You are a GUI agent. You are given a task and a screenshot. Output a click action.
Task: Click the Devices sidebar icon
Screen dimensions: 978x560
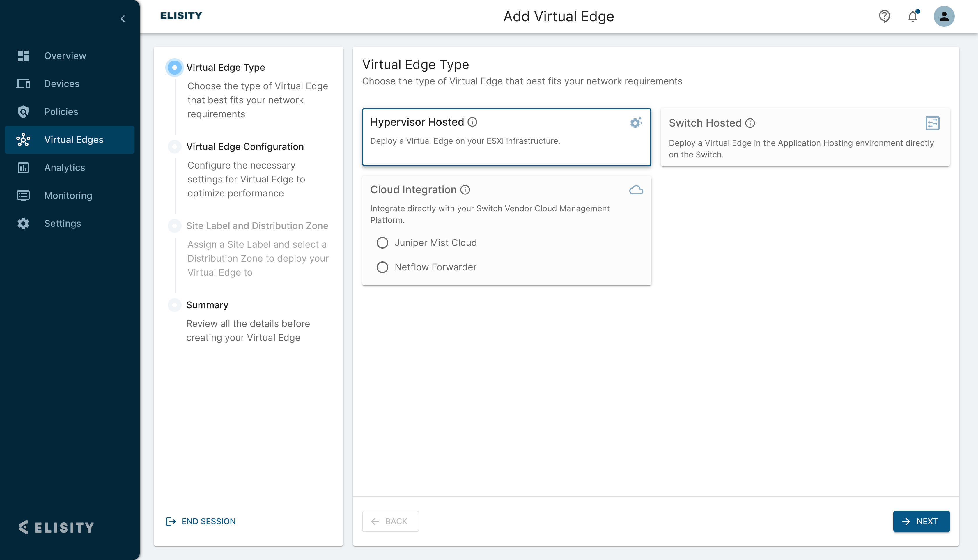[x=23, y=84]
